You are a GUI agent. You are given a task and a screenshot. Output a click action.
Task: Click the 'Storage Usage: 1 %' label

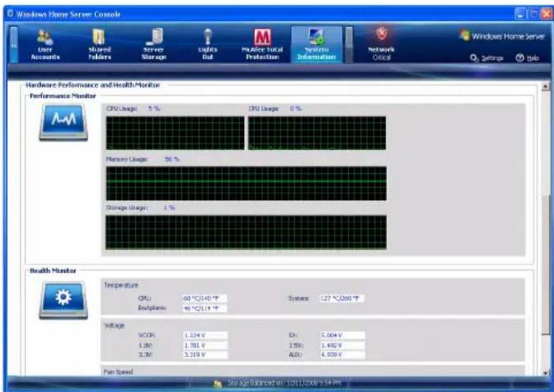click(x=140, y=208)
